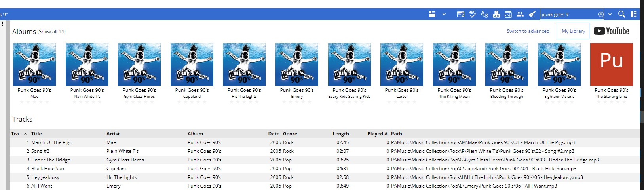The height and width of the screenshot is (190, 644).
Task: Select the My Library button
Action: tap(573, 31)
